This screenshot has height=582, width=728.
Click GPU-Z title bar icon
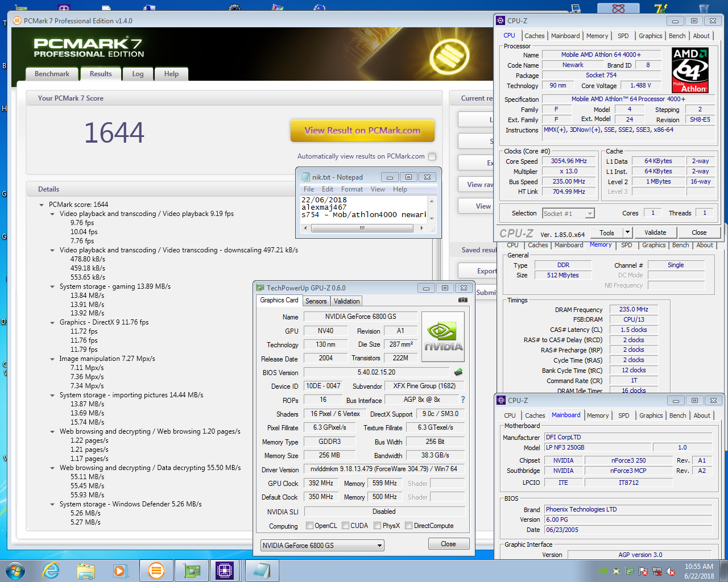point(260,288)
